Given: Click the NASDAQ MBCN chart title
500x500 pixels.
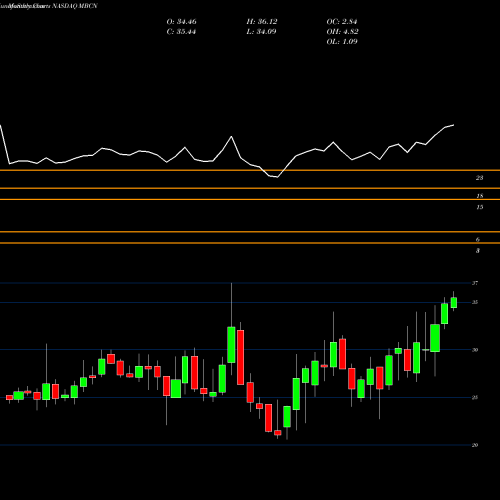Looking at the screenshot, I should pyautogui.click(x=49, y=6).
